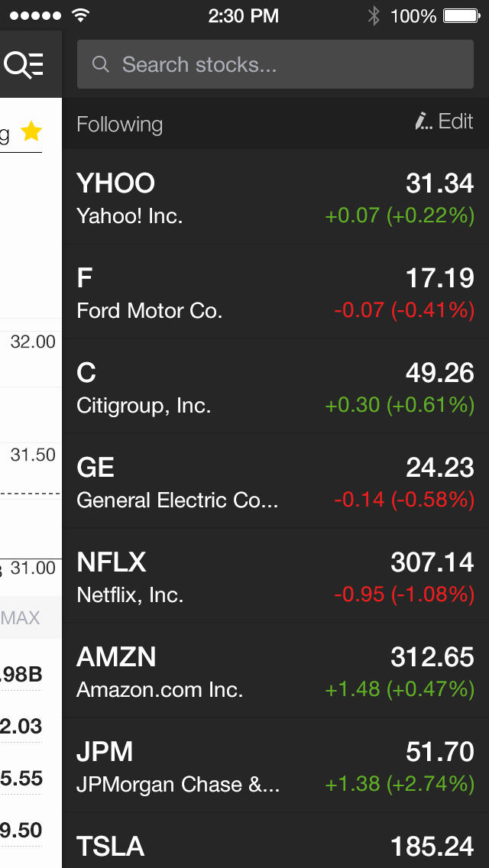Toggle the yellow favorite star
The image size is (489, 868).
pyautogui.click(x=31, y=131)
